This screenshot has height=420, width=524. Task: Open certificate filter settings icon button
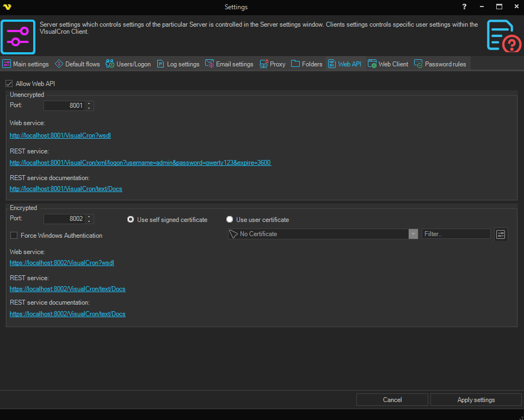[501, 234]
